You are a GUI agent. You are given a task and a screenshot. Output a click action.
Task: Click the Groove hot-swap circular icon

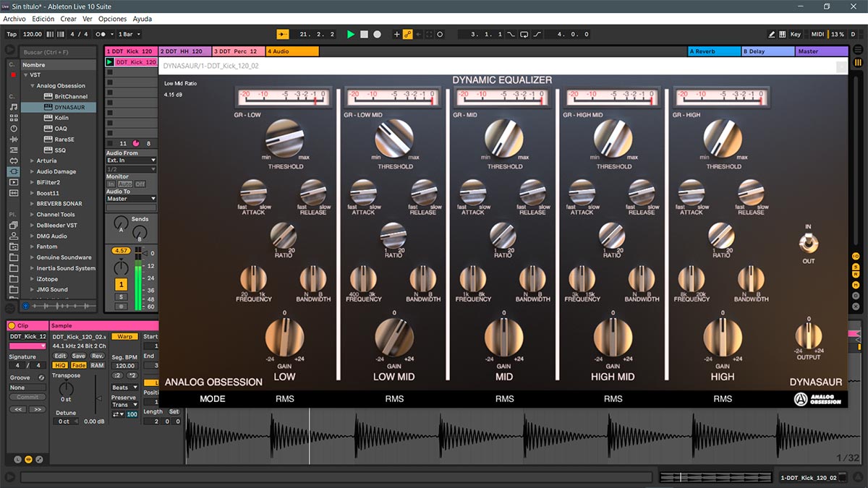tap(41, 377)
